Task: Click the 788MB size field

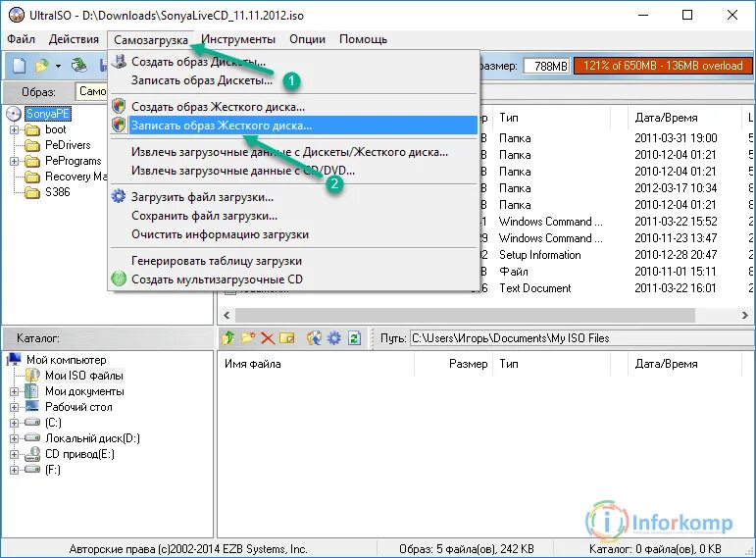Action: (x=546, y=66)
